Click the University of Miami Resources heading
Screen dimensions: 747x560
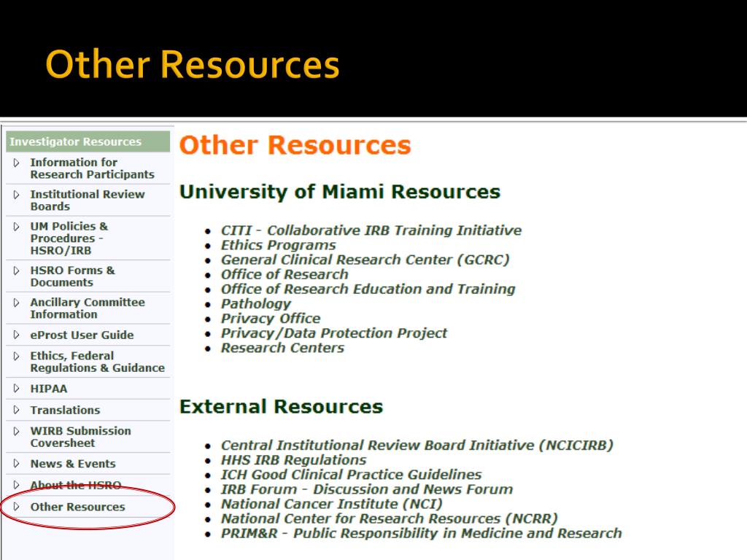340,192
